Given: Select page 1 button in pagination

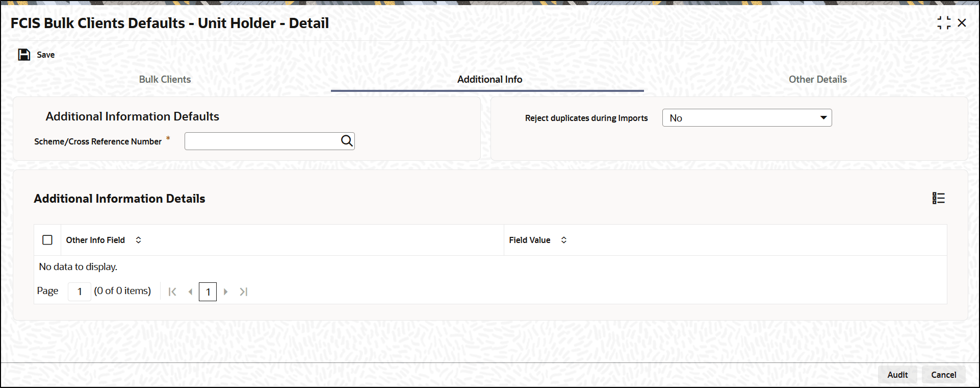Looking at the screenshot, I should 208,292.
